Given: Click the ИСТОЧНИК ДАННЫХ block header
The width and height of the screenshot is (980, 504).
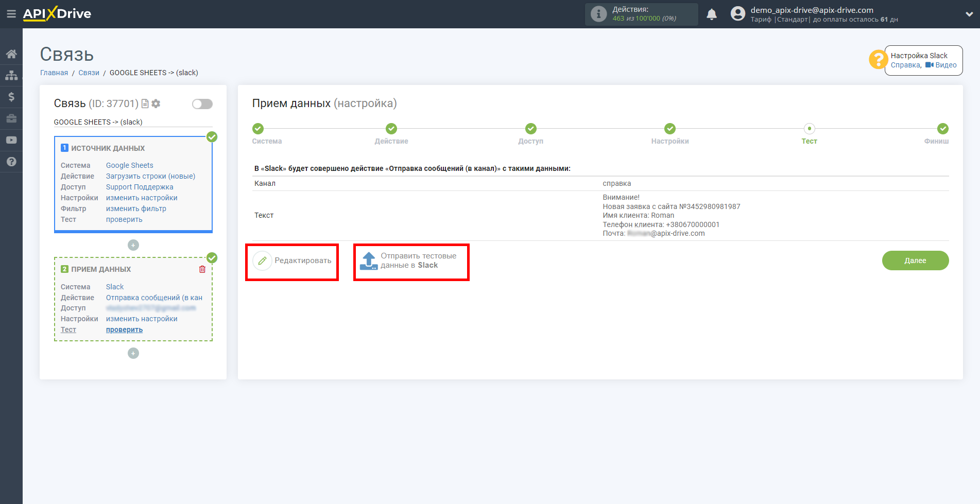Looking at the screenshot, I should tap(108, 148).
